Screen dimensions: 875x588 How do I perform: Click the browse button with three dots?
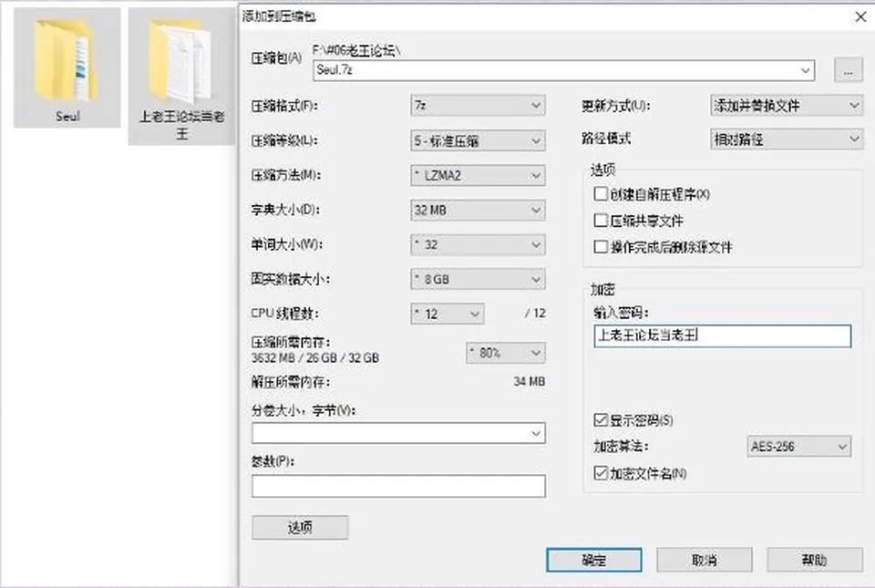click(849, 71)
